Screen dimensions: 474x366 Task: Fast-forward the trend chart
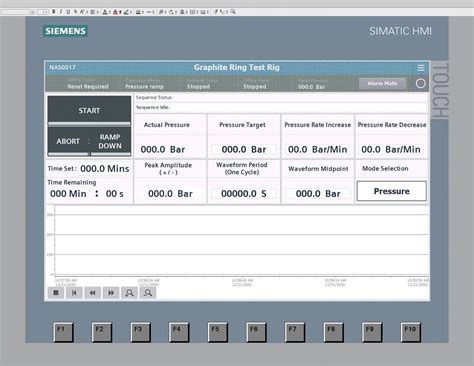click(111, 293)
